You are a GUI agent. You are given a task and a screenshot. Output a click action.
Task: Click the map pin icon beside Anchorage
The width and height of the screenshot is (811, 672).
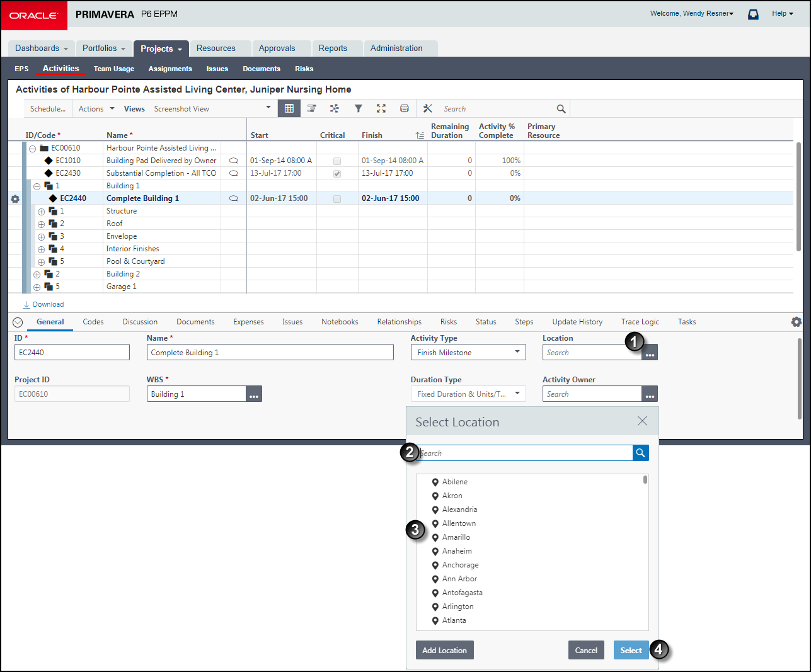click(x=435, y=565)
